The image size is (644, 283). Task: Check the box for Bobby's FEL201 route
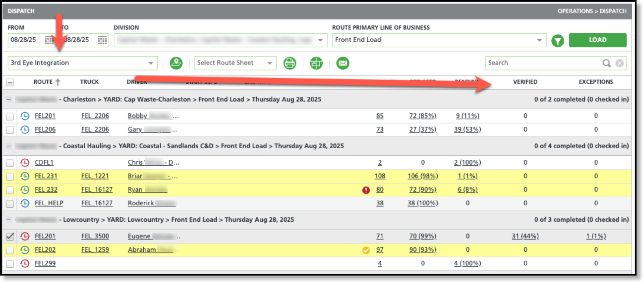(10, 116)
